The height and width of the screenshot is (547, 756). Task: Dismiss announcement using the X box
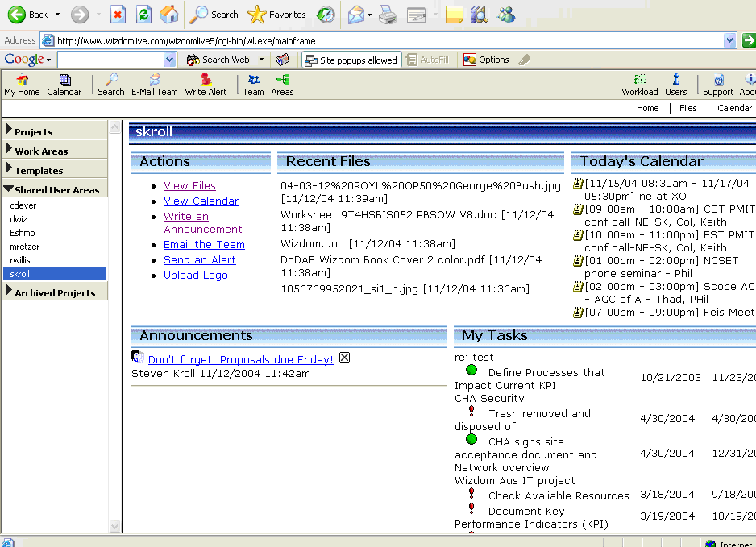click(345, 358)
